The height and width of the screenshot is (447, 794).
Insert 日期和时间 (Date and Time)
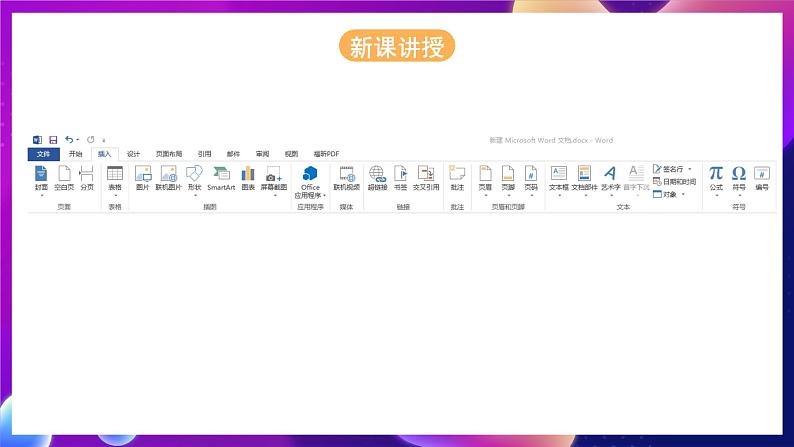coord(674,182)
